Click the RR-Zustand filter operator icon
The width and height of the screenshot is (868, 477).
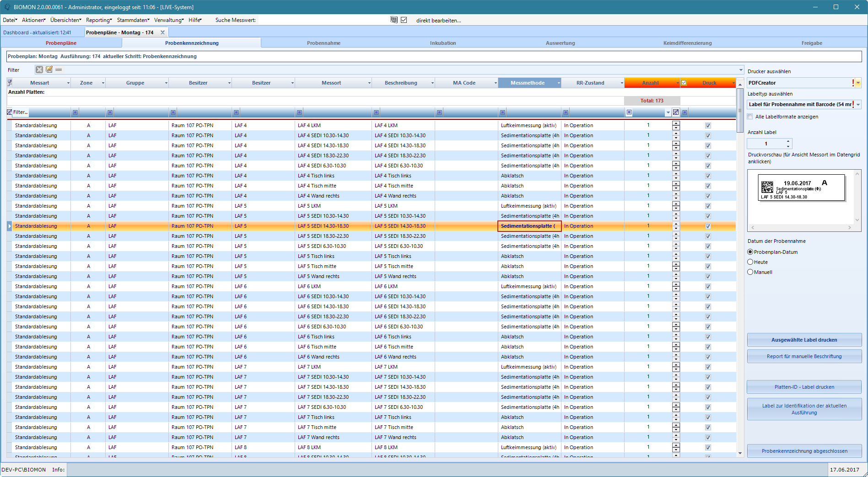pyautogui.click(x=566, y=112)
